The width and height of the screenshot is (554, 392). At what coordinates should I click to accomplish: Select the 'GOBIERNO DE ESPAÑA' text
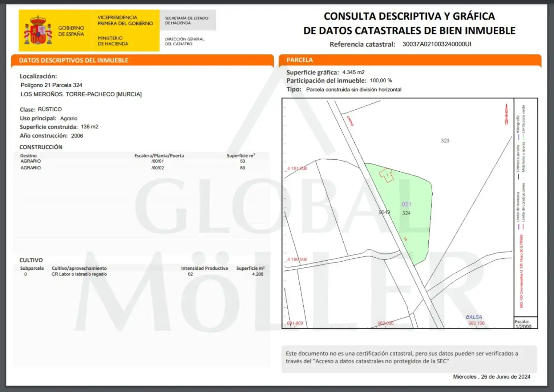(x=71, y=31)
